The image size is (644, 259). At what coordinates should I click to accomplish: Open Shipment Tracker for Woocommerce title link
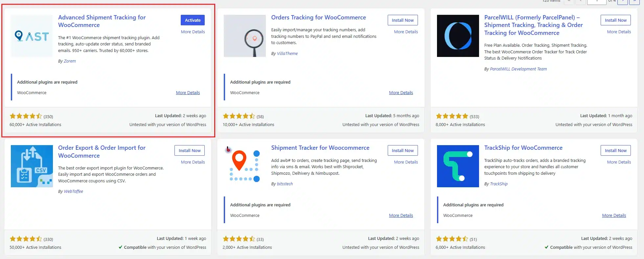tap(320, 148)
